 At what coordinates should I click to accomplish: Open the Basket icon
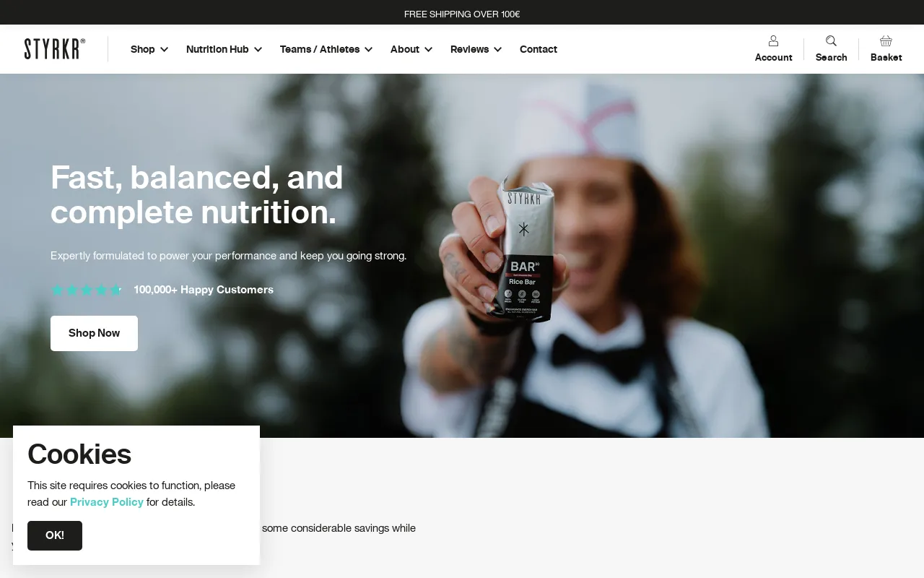pyautogui.click(x=886, y=41)
